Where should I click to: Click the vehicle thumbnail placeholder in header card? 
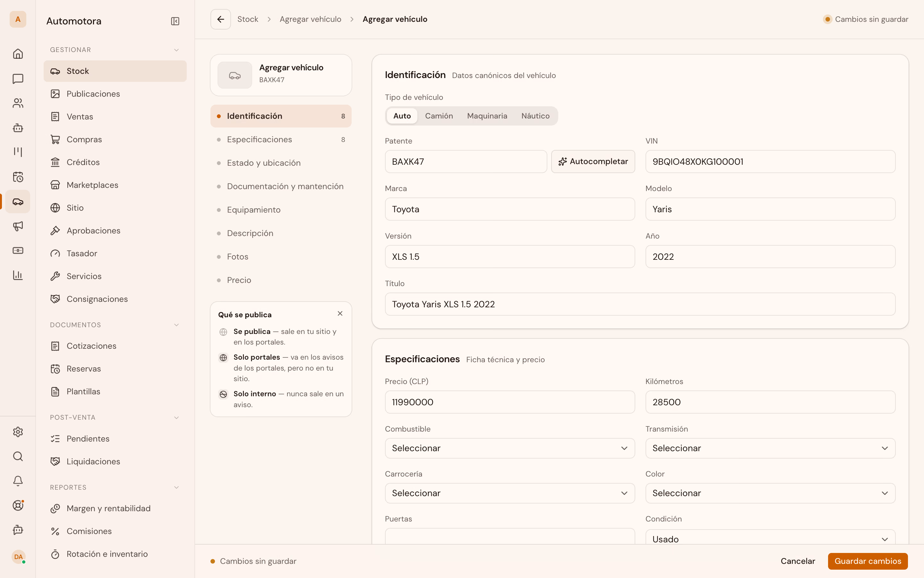click(235, 75)
